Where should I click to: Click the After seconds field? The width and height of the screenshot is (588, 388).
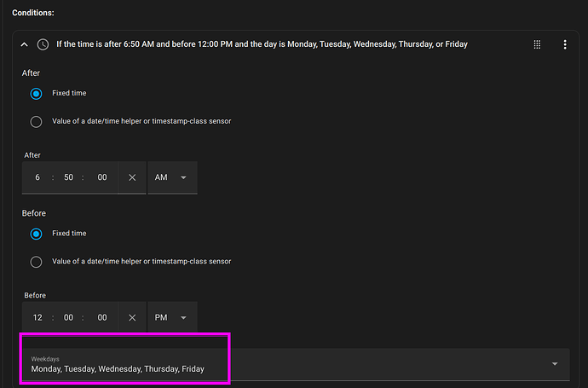coord(101,177)
